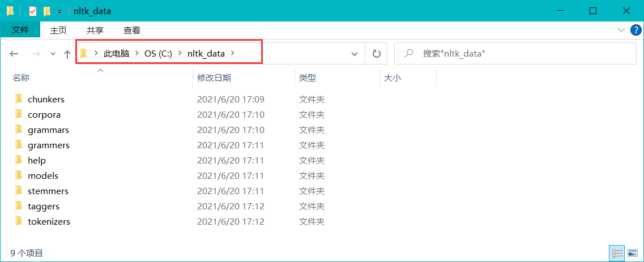
Task: Expand chevron after nltk_data in path
Action: coord(233,53)
